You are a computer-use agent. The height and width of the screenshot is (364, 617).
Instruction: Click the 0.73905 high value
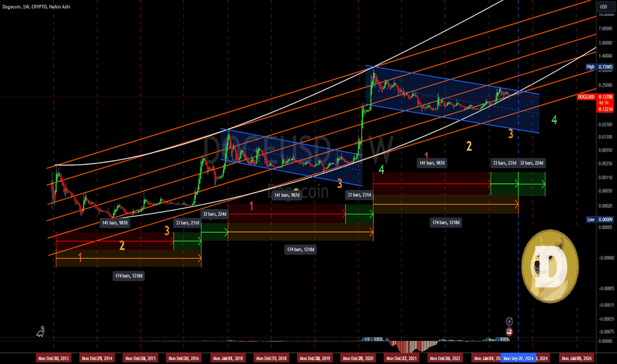coord(606,67)
